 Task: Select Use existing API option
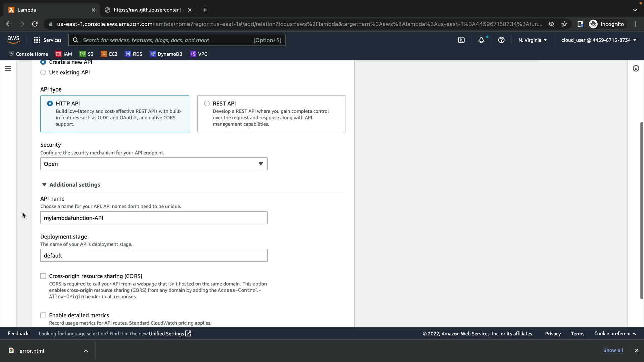coord(43,72)
